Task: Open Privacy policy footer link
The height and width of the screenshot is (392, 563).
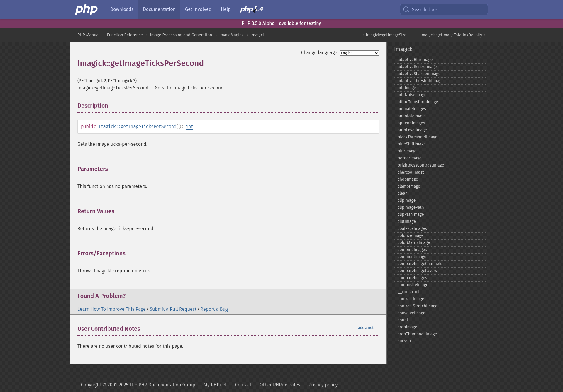Action: [323, 385]
